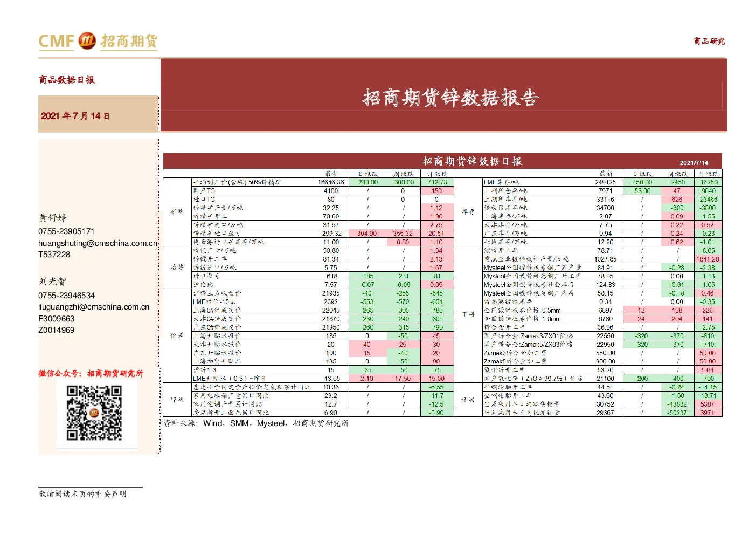The image size is (756, 535).
Task: Click the 上期所仓单/吨 row label
Action: pyautogui.click(x=505, y=191)
